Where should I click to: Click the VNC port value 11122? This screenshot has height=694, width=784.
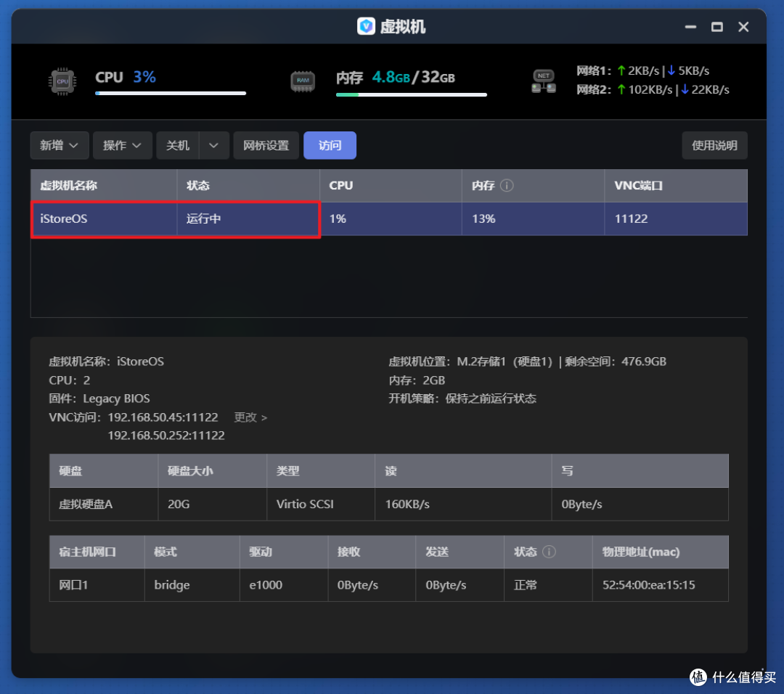631,219
